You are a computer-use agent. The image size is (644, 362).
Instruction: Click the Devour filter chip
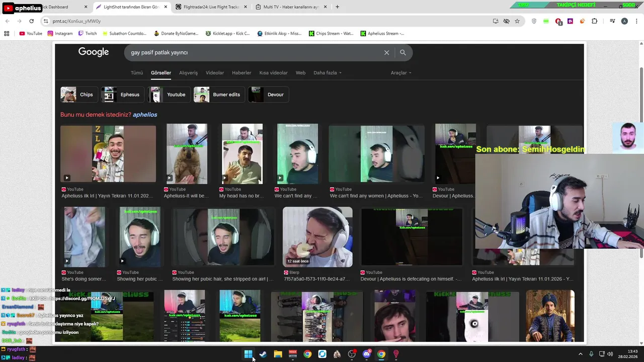pyautogui.click(x=268, y=95)
